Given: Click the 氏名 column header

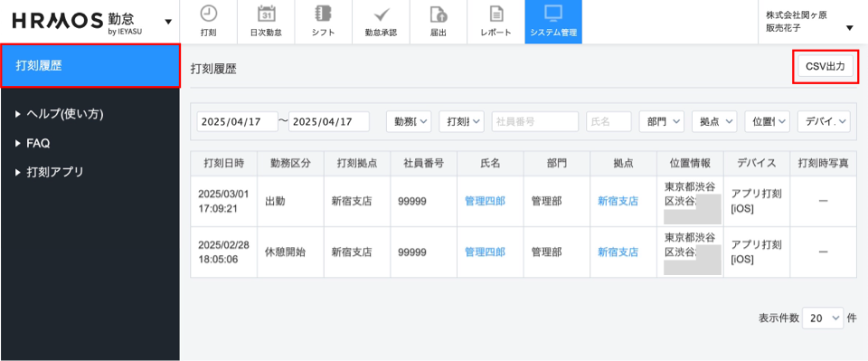Looking at the screenshot, I should click(490, 164).
